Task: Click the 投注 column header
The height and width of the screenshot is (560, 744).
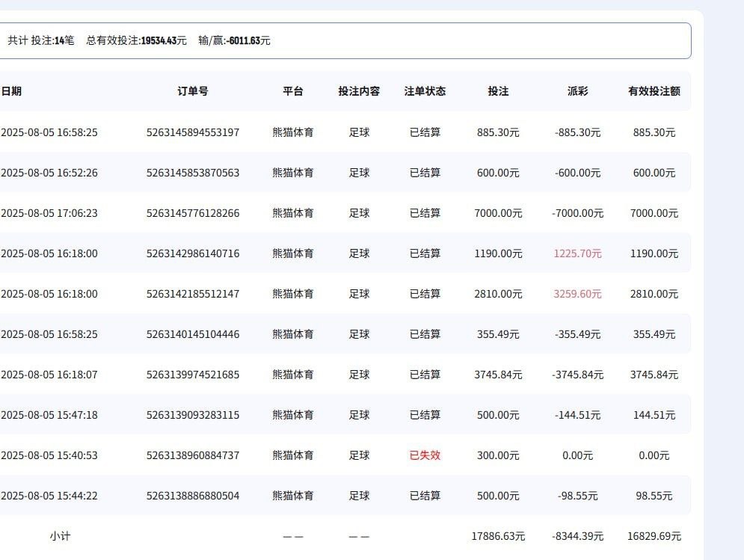Action: click(x=499, y=91)
